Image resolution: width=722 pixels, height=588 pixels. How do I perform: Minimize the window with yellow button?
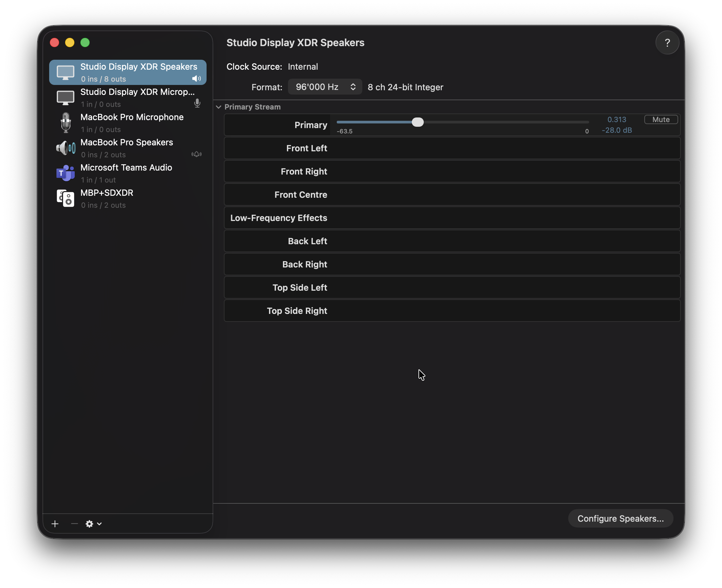click(x=70, y=43)
